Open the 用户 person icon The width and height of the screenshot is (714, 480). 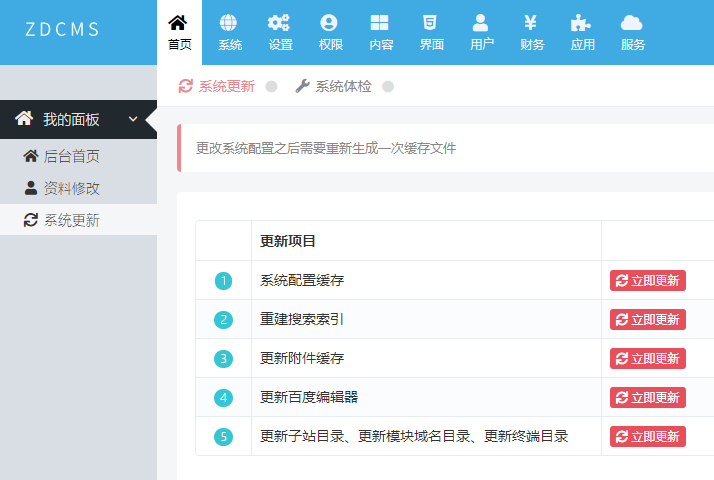(481, 23)
